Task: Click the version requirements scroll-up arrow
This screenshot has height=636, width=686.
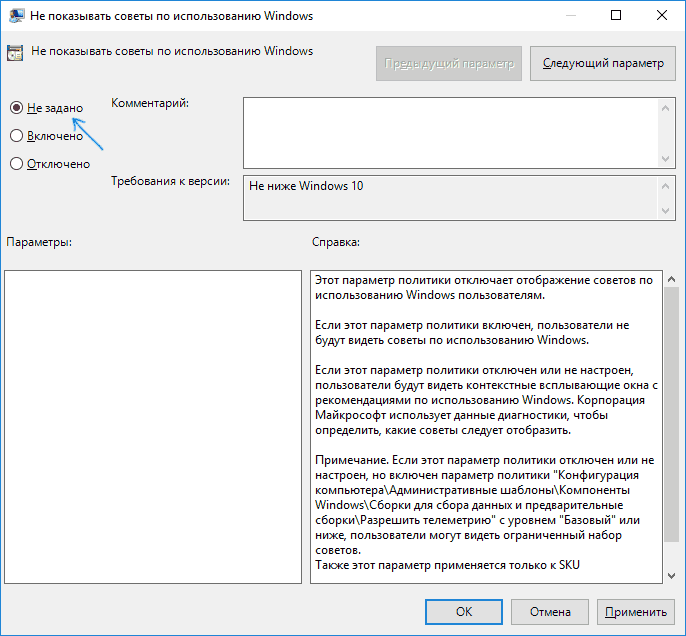Action: coord(665,186)
